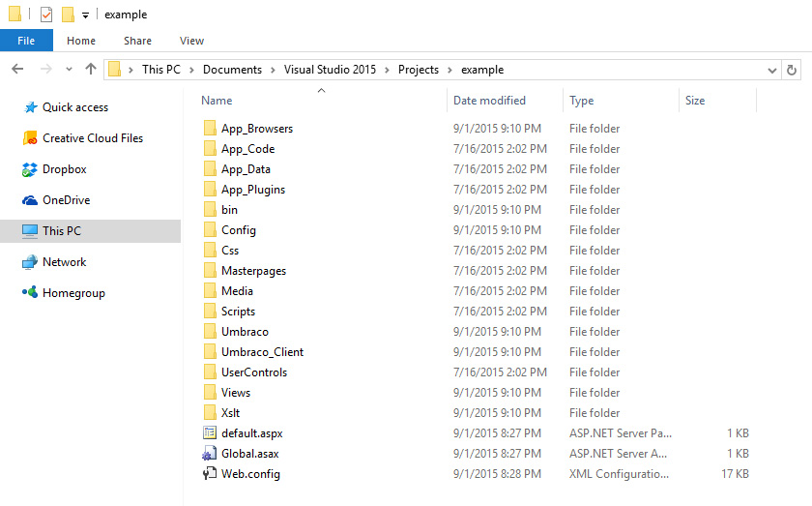
Task: Click the Homegroup sidebar icon
Action: [30, 293]
